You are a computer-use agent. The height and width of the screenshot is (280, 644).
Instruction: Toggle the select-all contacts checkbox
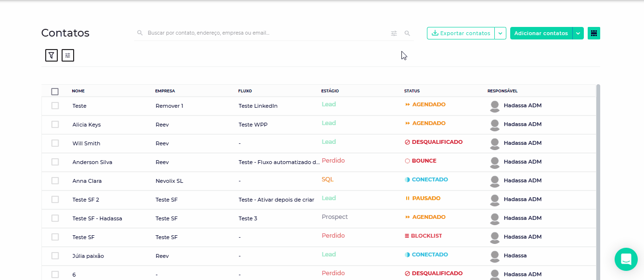[55, 91]
